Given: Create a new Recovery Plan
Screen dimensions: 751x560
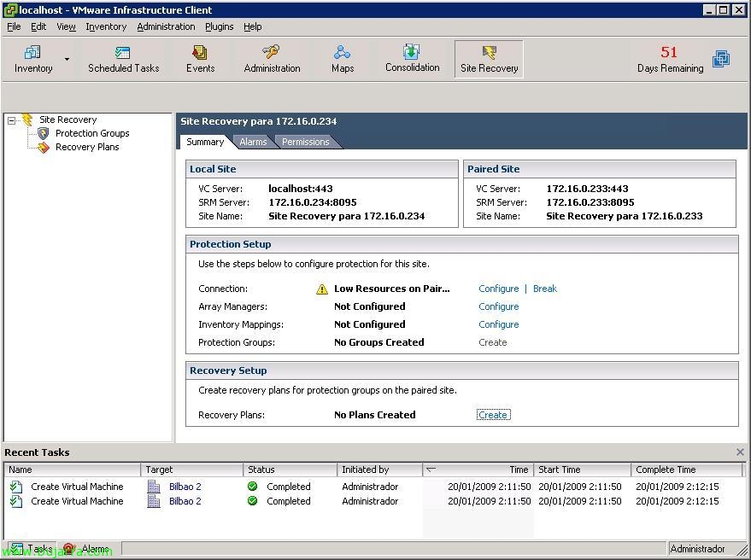Looking at the screenshot, I should click(493, 415).
